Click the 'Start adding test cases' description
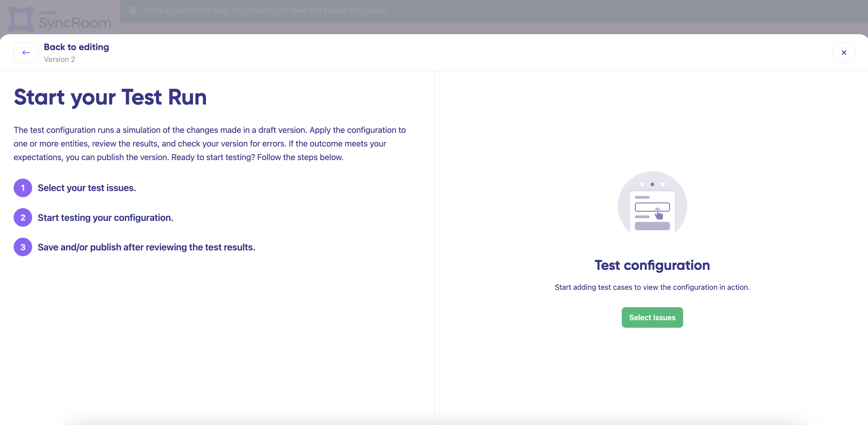 point(652,287)
